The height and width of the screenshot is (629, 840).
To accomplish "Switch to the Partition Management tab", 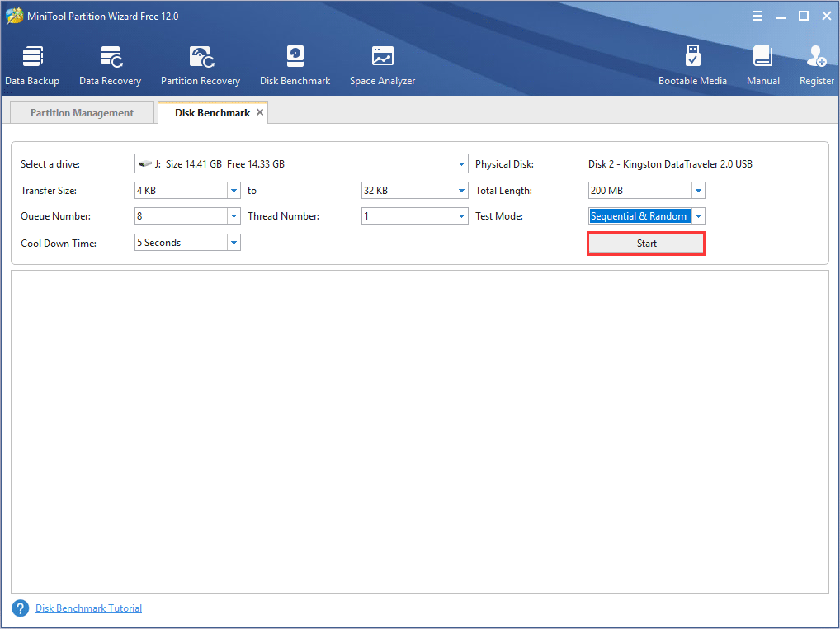I will pos(82,112).
